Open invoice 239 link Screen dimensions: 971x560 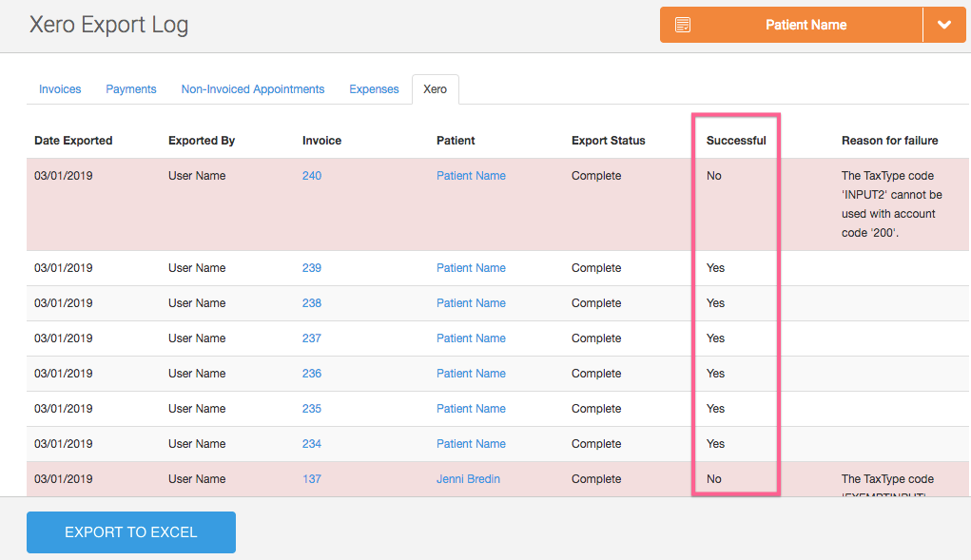pyautogui.click(x=312, y=268)
